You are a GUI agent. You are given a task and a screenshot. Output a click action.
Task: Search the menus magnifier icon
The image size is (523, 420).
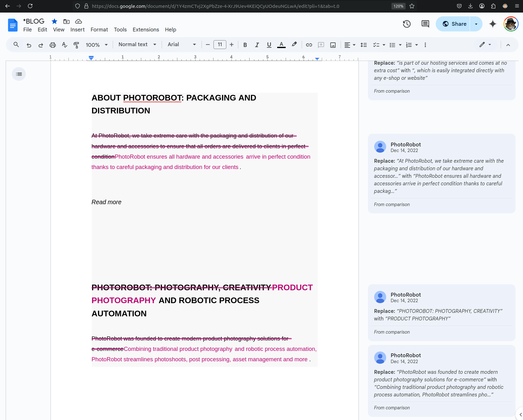tap(16, 45)
